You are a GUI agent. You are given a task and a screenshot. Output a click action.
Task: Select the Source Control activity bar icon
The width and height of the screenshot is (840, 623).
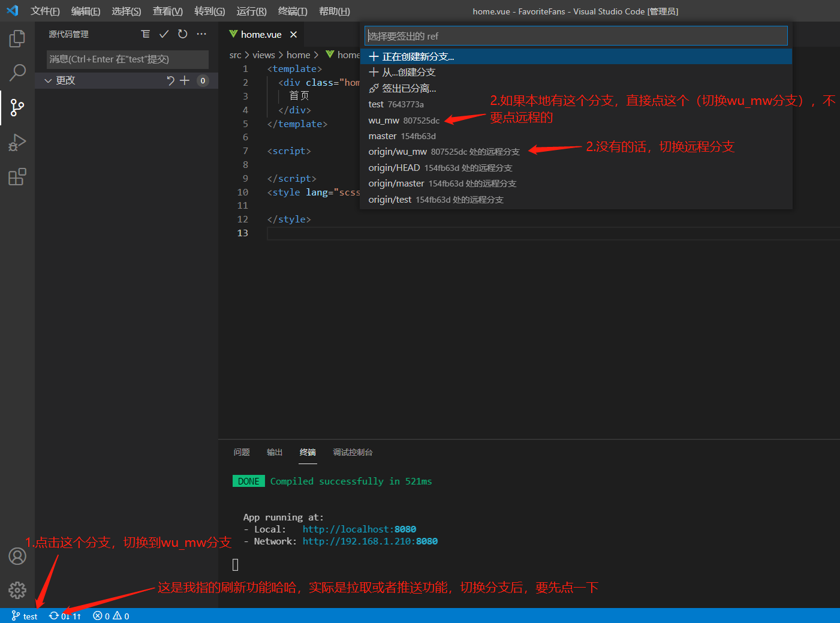[17, 108]
